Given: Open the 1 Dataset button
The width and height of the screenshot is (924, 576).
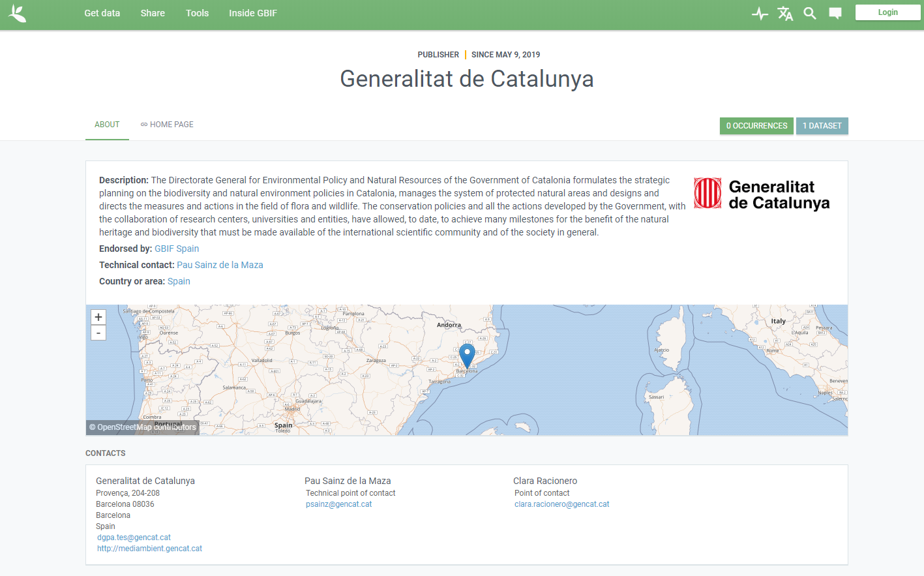Looking at the screenshot, I should tap(822, 126).
